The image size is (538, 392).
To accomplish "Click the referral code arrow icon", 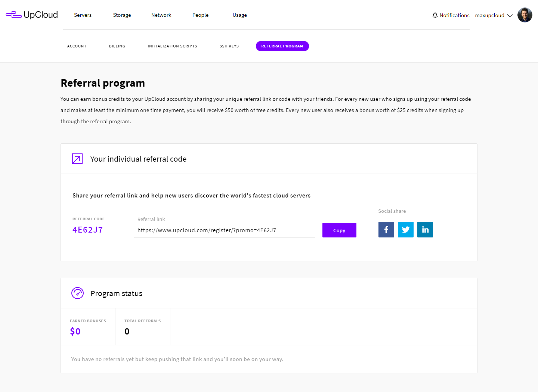I will pyautogui.click(x=77, y=159).
